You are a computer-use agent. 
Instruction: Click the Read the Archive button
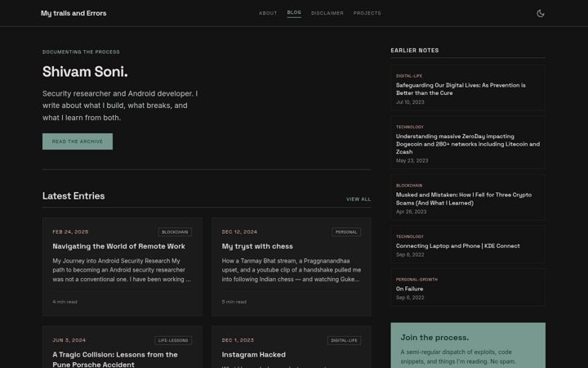78,141
